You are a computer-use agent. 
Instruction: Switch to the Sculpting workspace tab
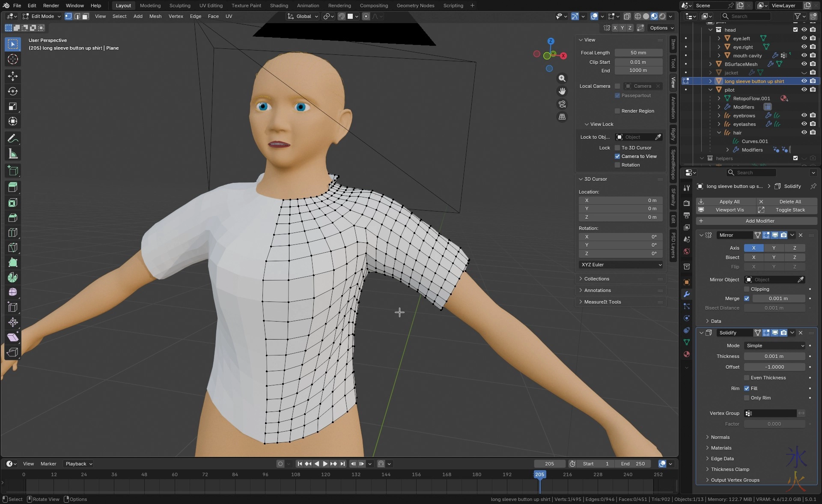tap(179, 6)
